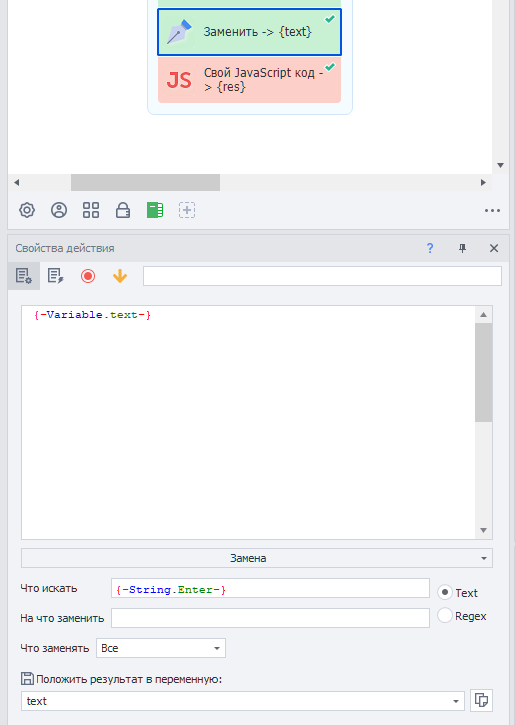Expand the result variable text dropdown
This screenshot has height=725, width=515.
[243, 701]
